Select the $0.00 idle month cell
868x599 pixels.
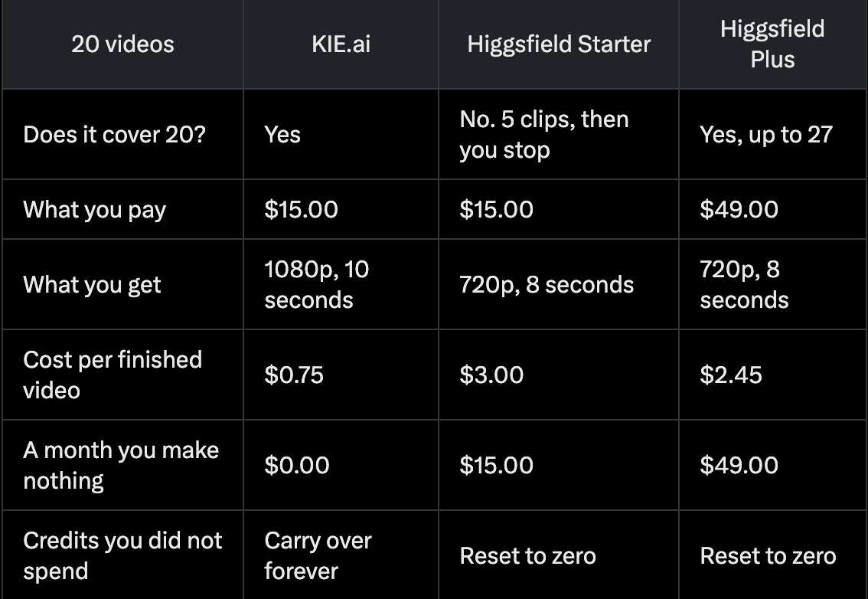pyautogui.click(x=297, y=465)
